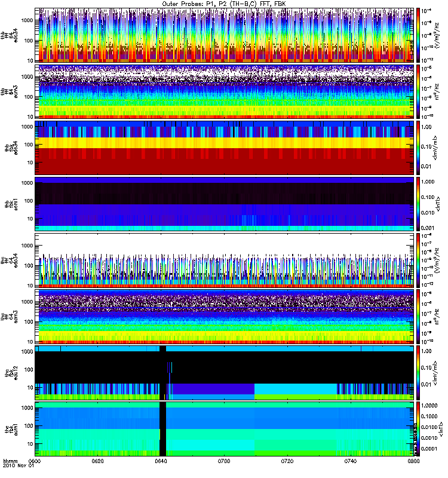Click the '10' frequency tick of the thc fbk scm1 panel

[x=30, y=444]
